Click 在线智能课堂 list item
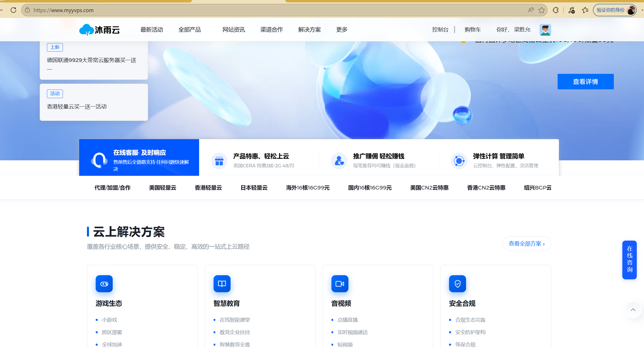Screen dimensions: 644x348 tap(235, 320)
